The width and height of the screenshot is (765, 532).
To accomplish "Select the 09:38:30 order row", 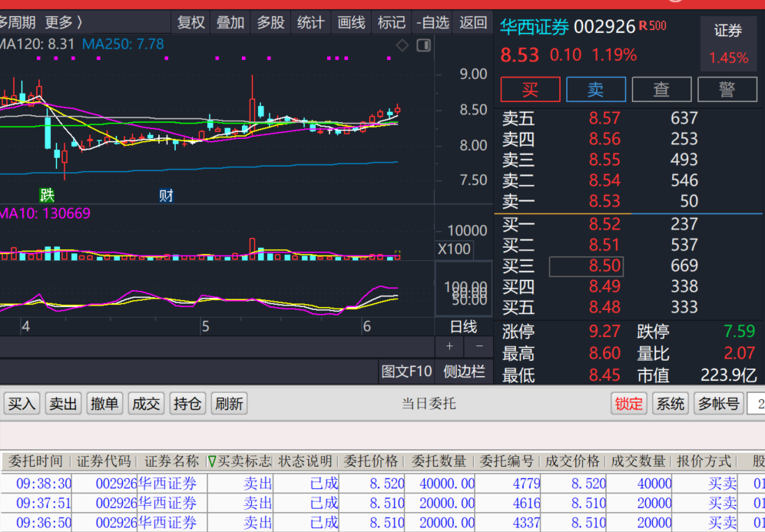I will [382, 483].
